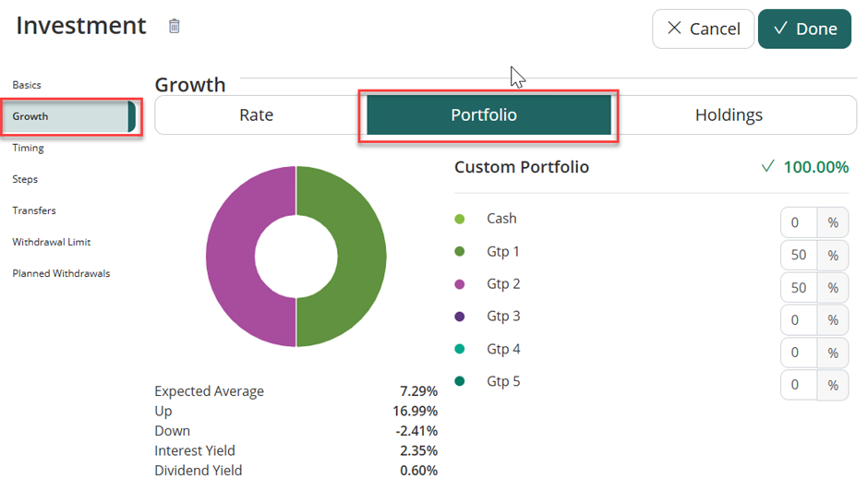Go to the Timing section
The height and width of the screenshot is (491, 868).
pos(28,148)
